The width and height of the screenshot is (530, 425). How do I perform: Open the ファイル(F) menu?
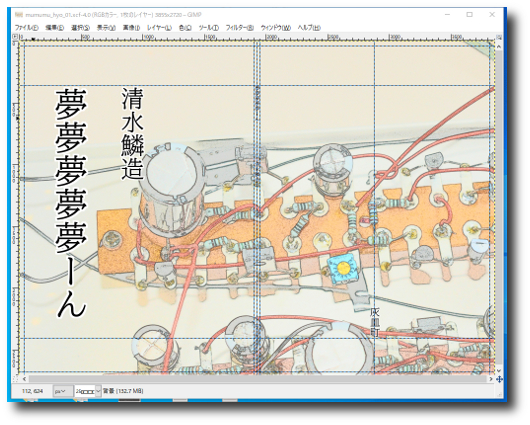coord(26,28)
